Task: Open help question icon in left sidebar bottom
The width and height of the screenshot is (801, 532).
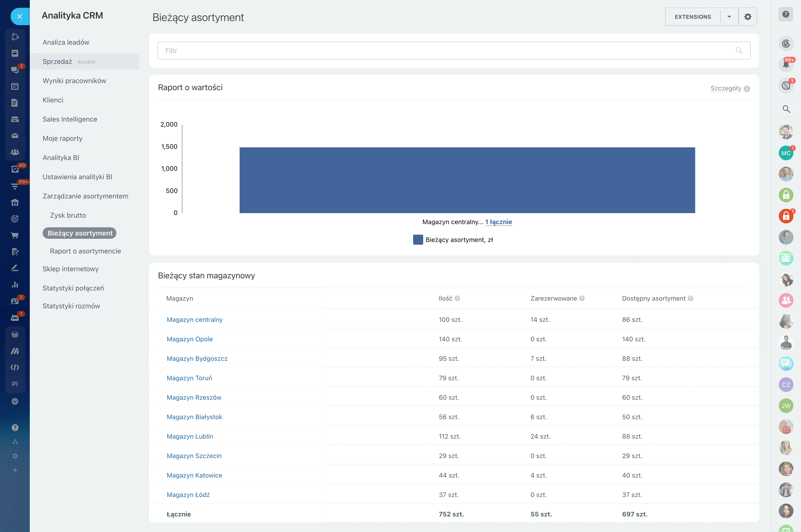Action: coord(15,428)
